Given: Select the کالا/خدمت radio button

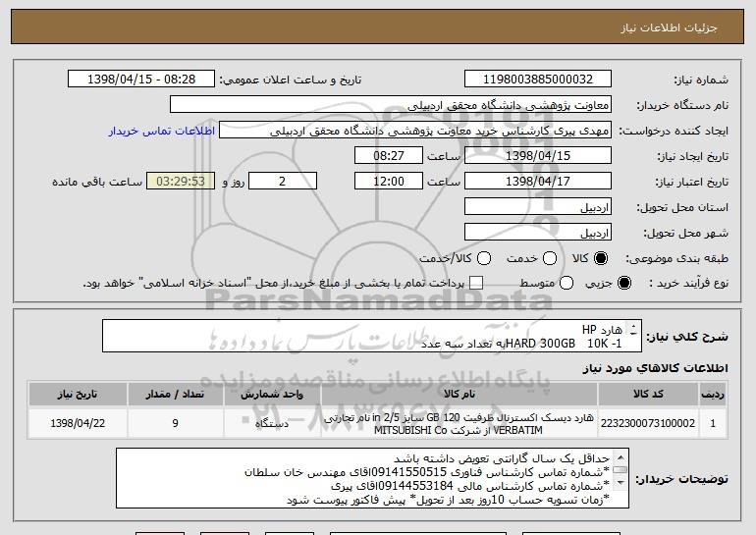Looking at the screenshot, I should tap(484, 258).
